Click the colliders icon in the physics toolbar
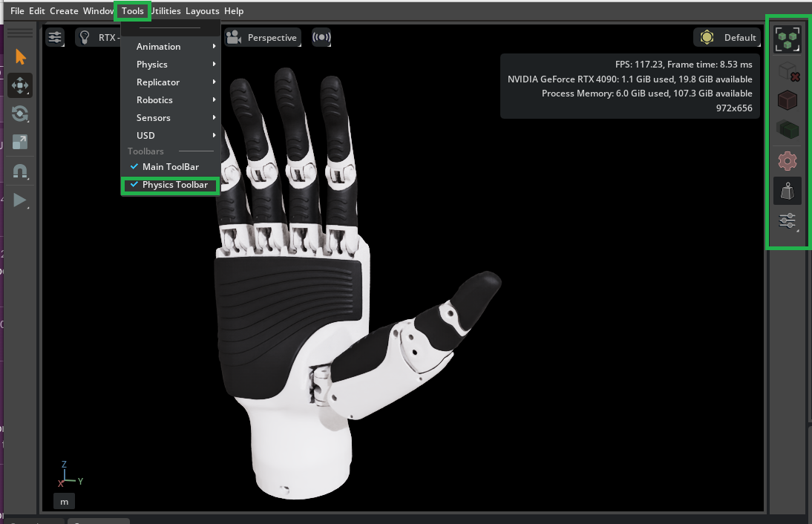Image resolution: width=812 pixels, height=524 pixels. coord(788,129)
